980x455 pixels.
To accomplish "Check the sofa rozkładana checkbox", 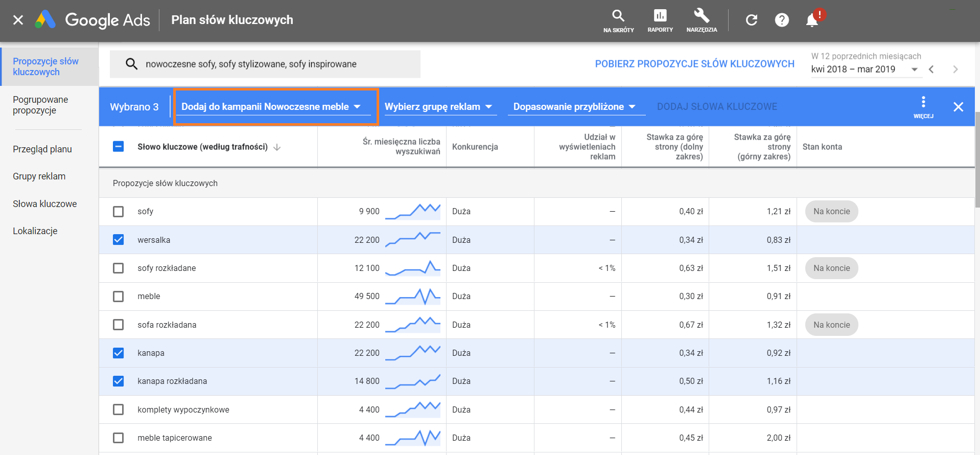I will [x=118, y=325].
